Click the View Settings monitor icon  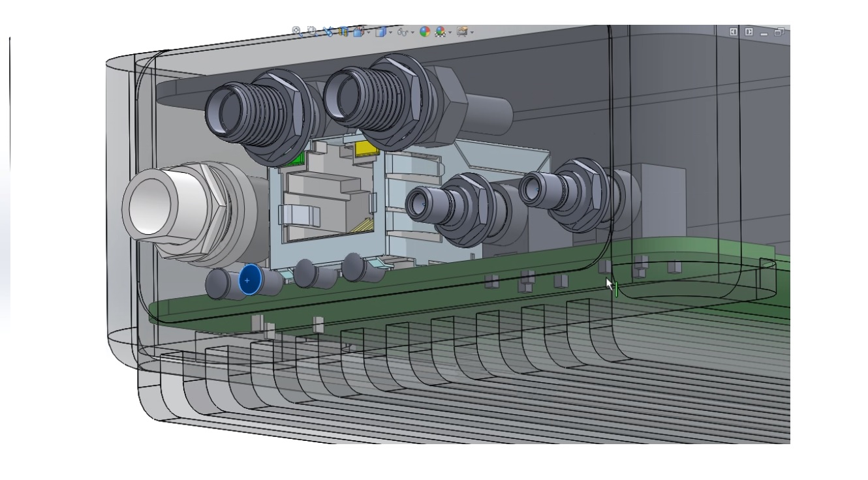click(462, 31)
